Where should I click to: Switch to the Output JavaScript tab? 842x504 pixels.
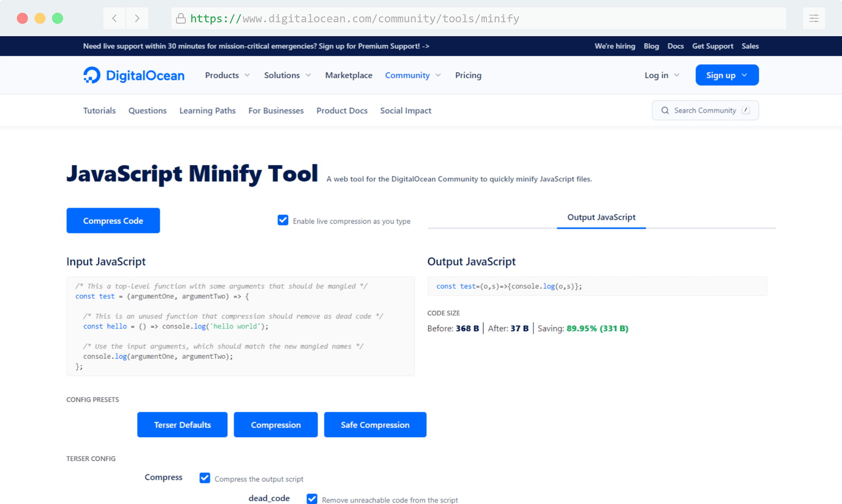pyautogui.click(x=601, y=217)
